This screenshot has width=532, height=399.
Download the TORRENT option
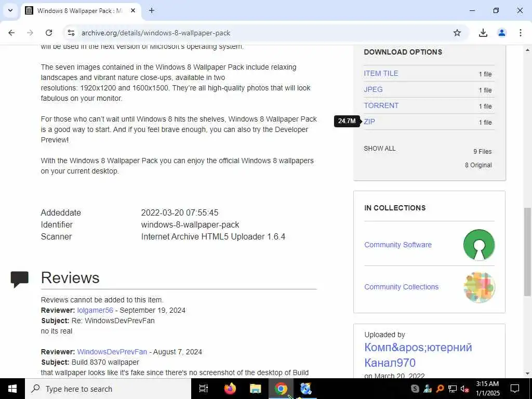click(381, 105)
